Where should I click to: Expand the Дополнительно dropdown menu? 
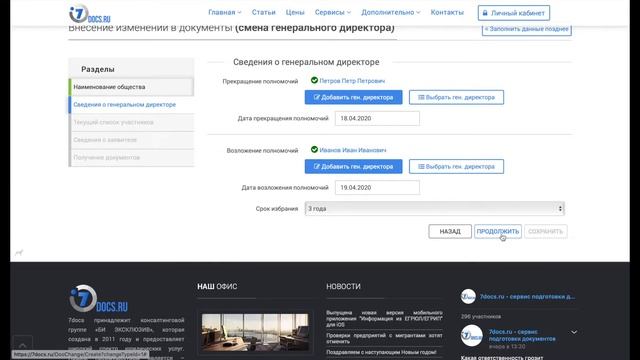pyautogui.click(x=390, y=12)
